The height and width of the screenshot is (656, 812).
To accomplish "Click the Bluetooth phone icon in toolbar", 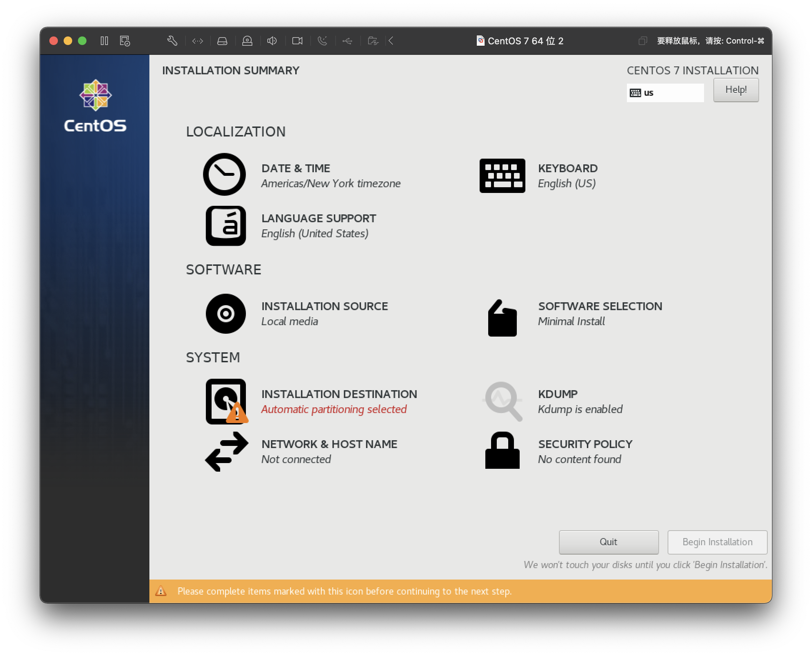I will coord(322,41).
